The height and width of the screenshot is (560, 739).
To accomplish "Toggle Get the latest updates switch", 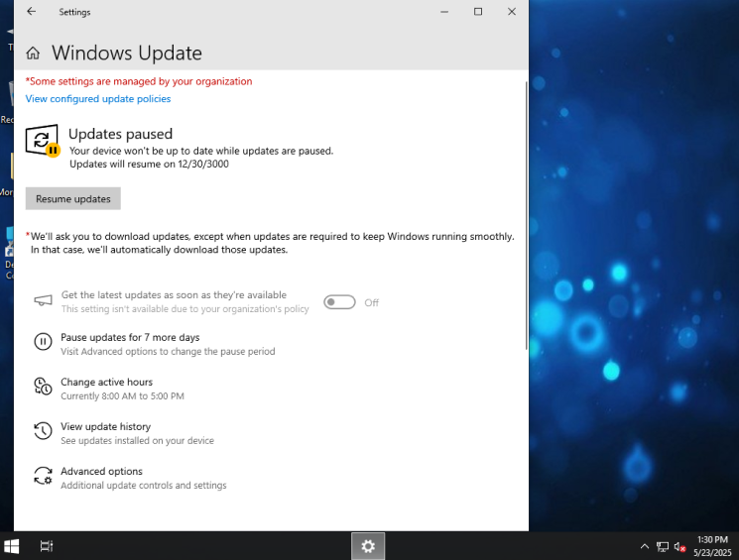I will [x=339, y=302].
